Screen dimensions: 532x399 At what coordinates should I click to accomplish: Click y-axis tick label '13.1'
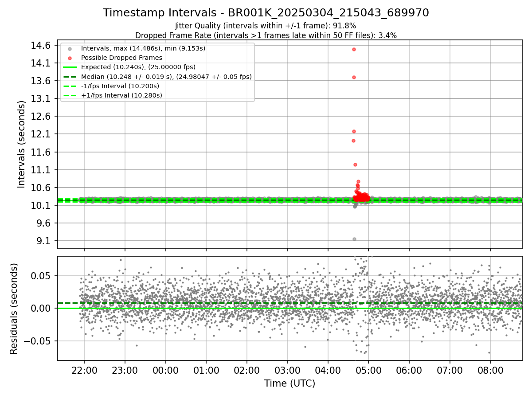pyautogui.click(x=41, y=98)
